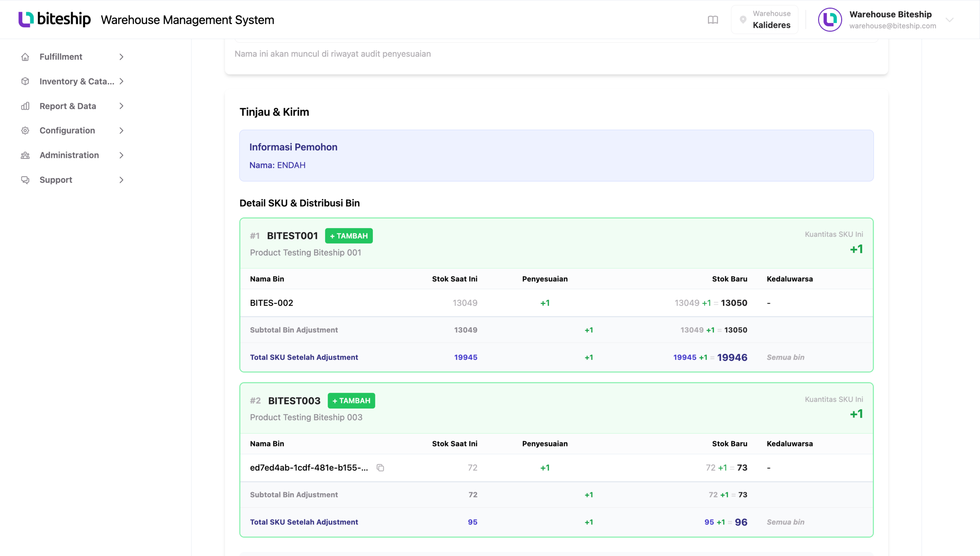
Task: Click the TAMBAH badge for BITEST001
Action: click(x=349, y=236)
